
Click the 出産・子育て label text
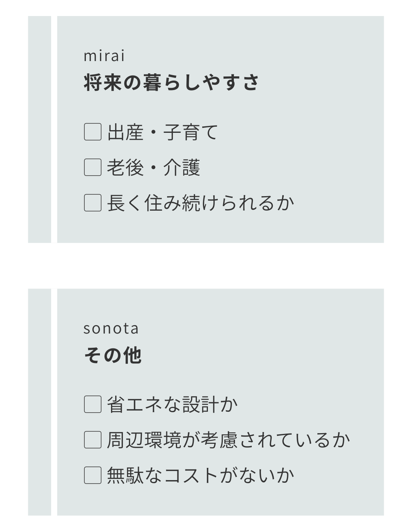pyautogui.click(x=162, y=132)
